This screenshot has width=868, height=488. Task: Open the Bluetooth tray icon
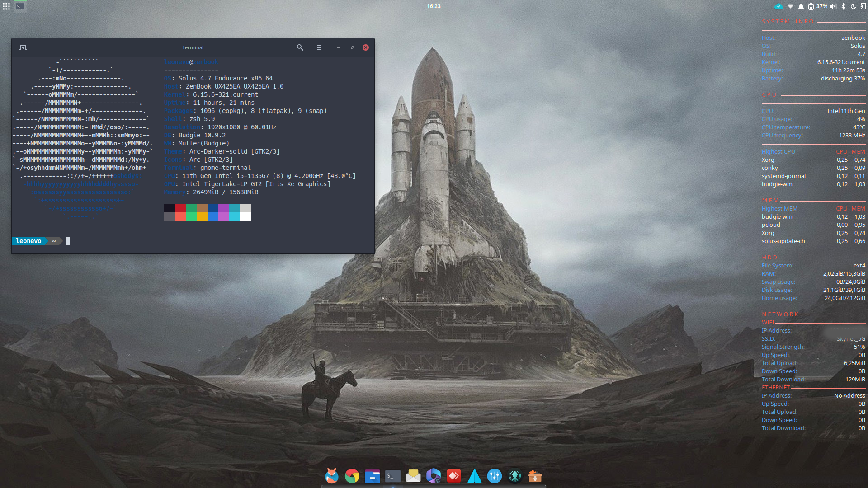click(x=844, y=6)
